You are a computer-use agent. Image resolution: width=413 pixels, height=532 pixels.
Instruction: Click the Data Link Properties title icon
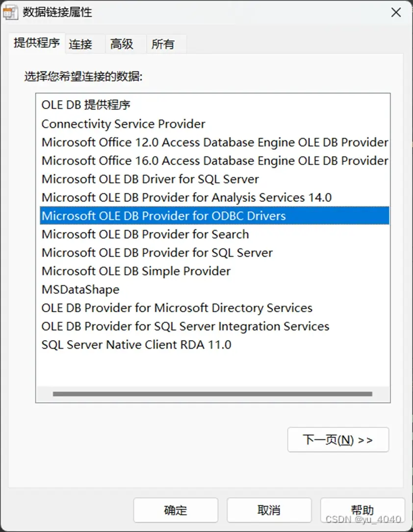click(x=10, y=13)
